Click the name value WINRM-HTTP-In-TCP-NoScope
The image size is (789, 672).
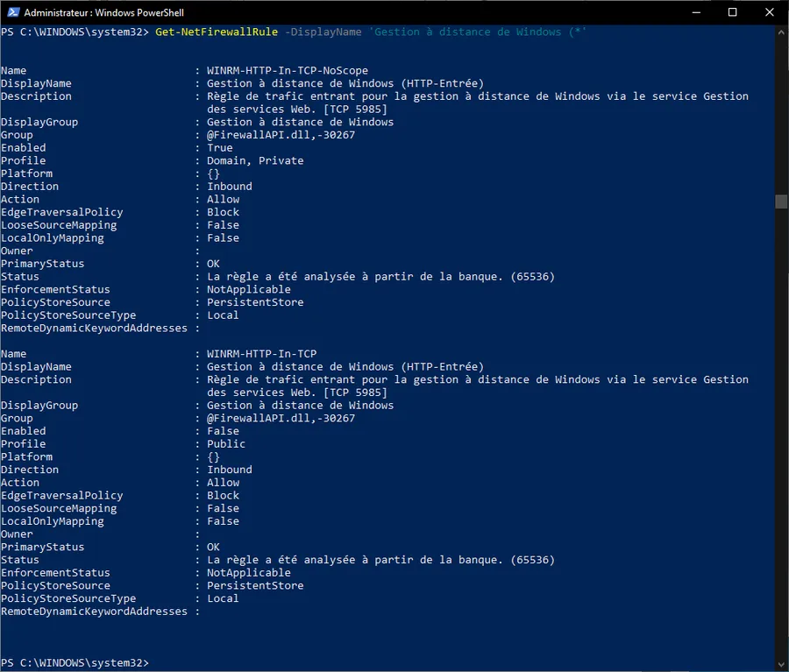[288, 70]
